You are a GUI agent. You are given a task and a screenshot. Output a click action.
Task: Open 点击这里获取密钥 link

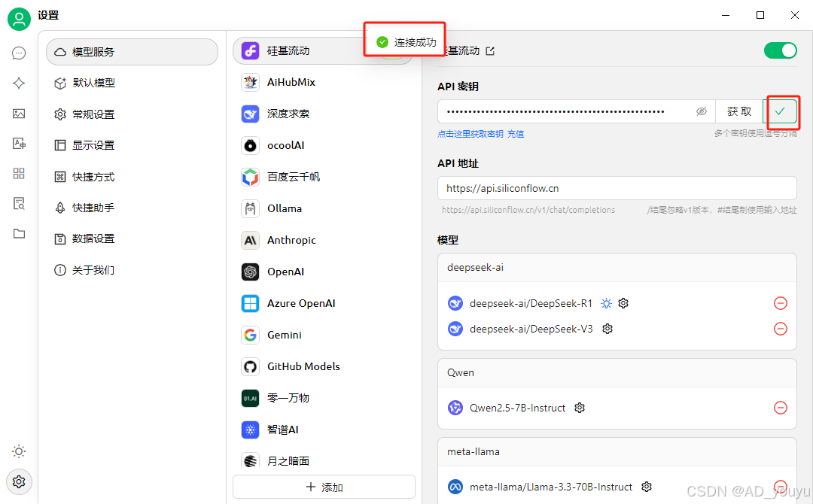470,134
